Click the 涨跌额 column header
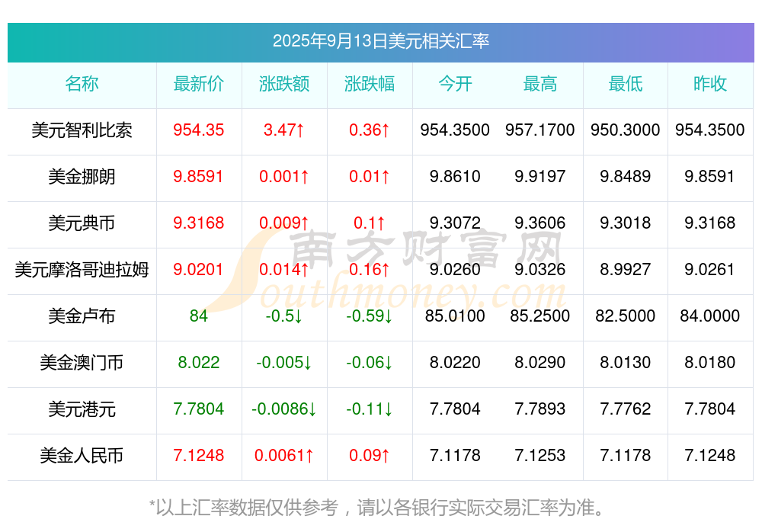The height and width of the screenshot is (532, 762). [x=284, y=84]
